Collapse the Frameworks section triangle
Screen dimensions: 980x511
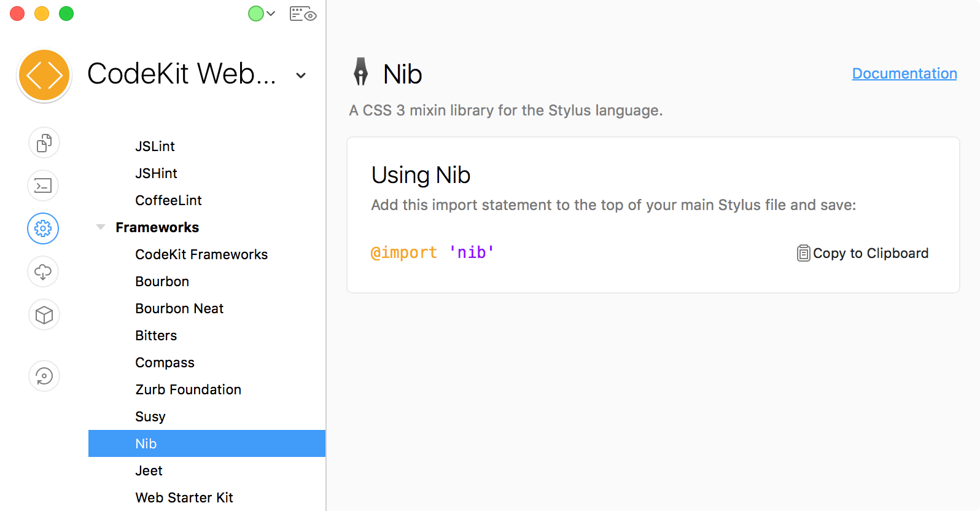(101, 227)
